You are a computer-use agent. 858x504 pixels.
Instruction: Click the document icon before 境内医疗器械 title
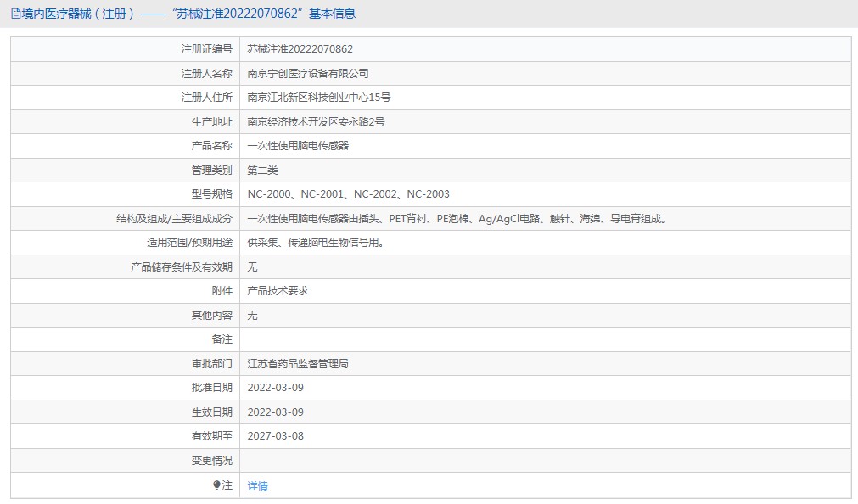[x=16, y=14]
